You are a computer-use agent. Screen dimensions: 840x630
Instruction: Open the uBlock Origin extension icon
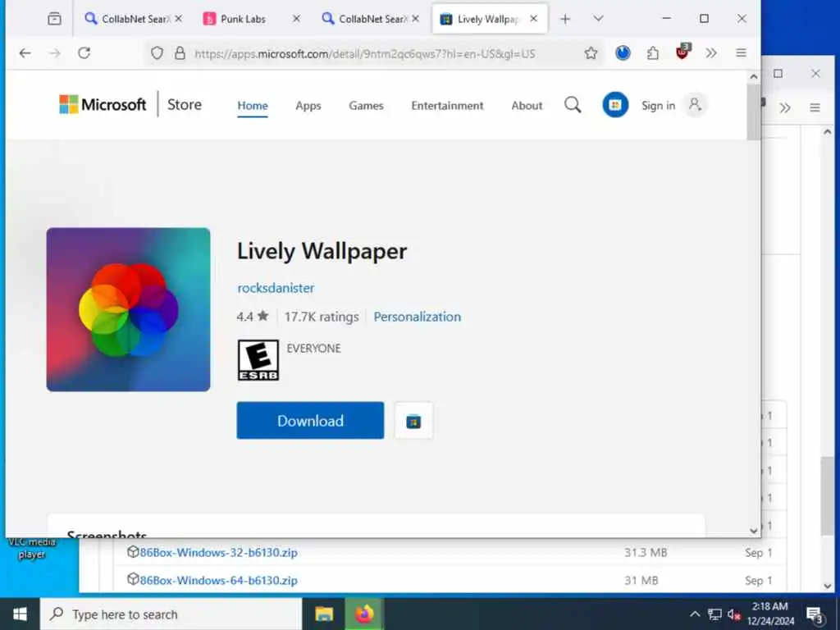pyautogui.click(x=683, y=52)
